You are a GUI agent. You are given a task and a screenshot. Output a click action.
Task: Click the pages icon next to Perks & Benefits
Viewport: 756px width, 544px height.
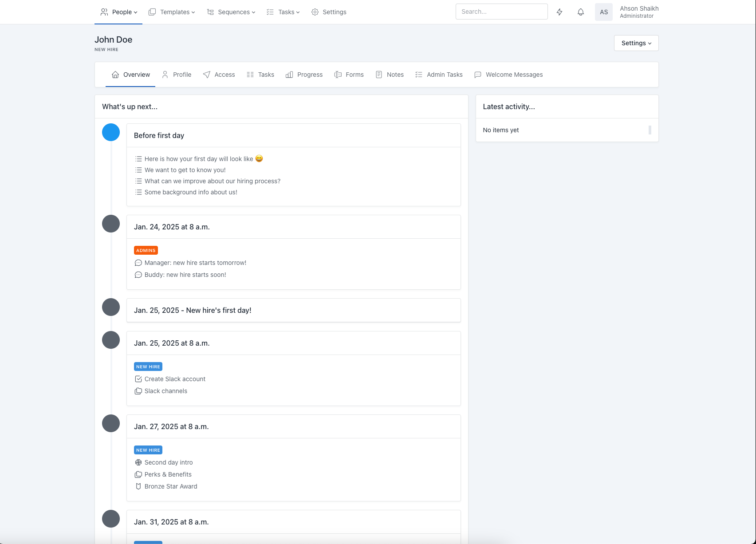[138, 474]
